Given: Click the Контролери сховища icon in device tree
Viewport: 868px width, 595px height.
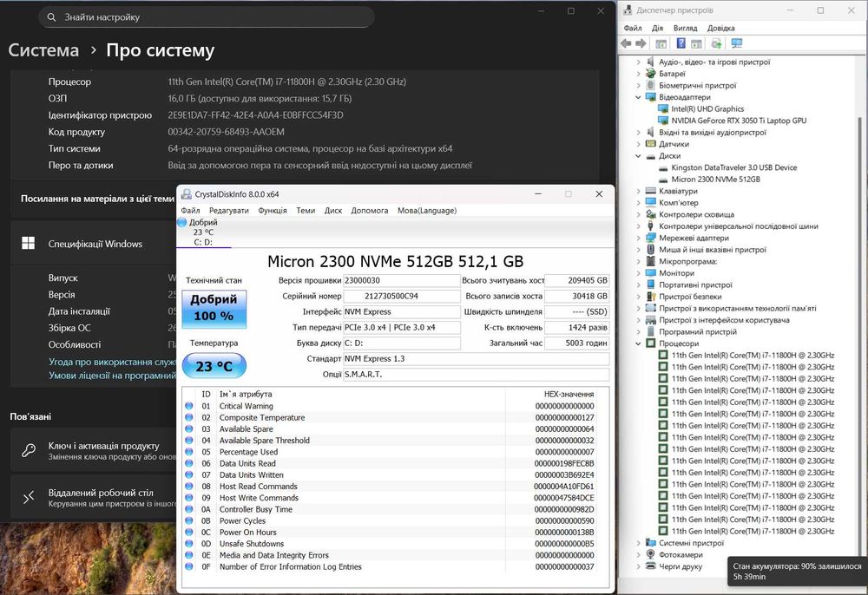Looking at the screenshot, I should coord(651,214).
